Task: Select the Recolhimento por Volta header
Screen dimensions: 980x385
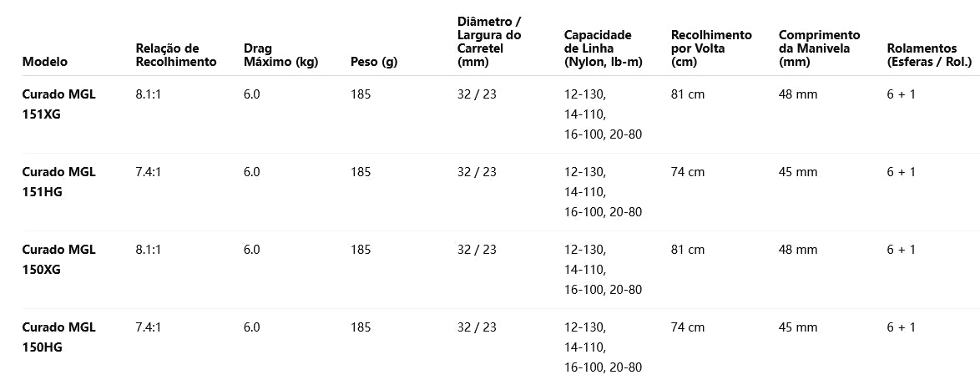Action: pyautogui.click(x=711, y=48)
